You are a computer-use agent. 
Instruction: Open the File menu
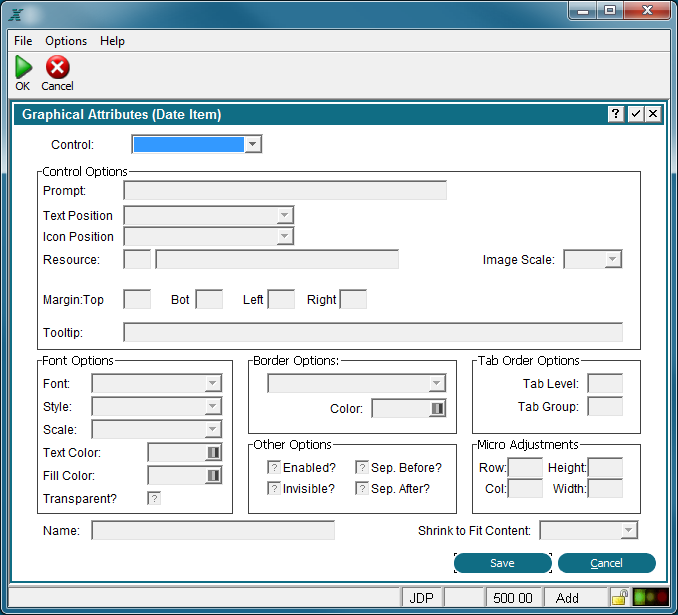click(x=23, y=41)
